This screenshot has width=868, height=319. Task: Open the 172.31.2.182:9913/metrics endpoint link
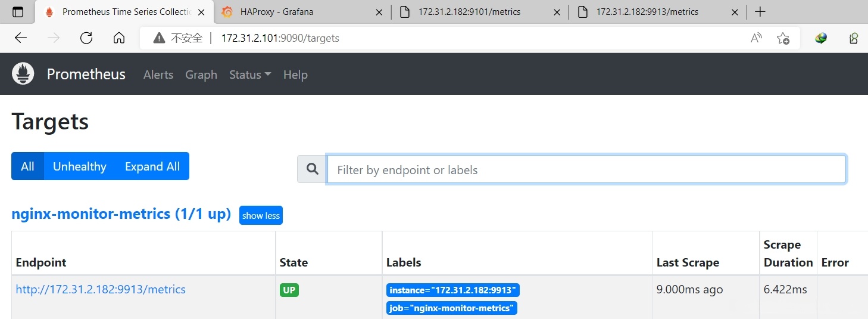(x=101, y=290)
